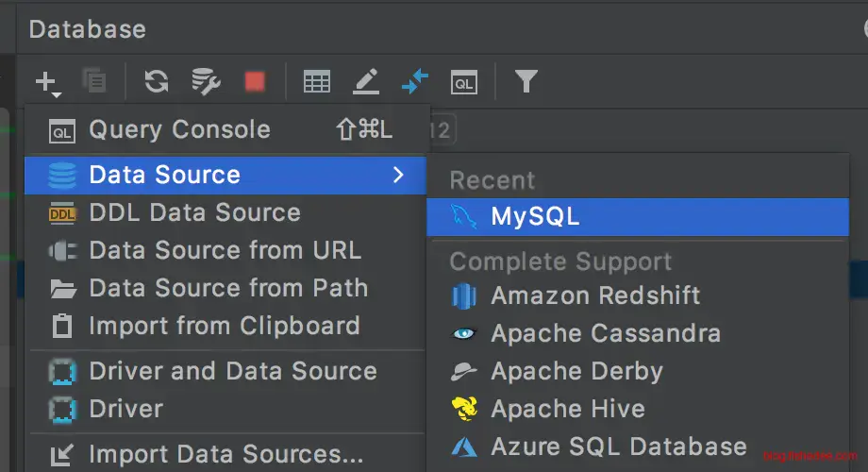Image resolution: width=868 pixels, height=472 pixels.
Task: Click the Open table editor icon
Action: [x=316, y=82]
